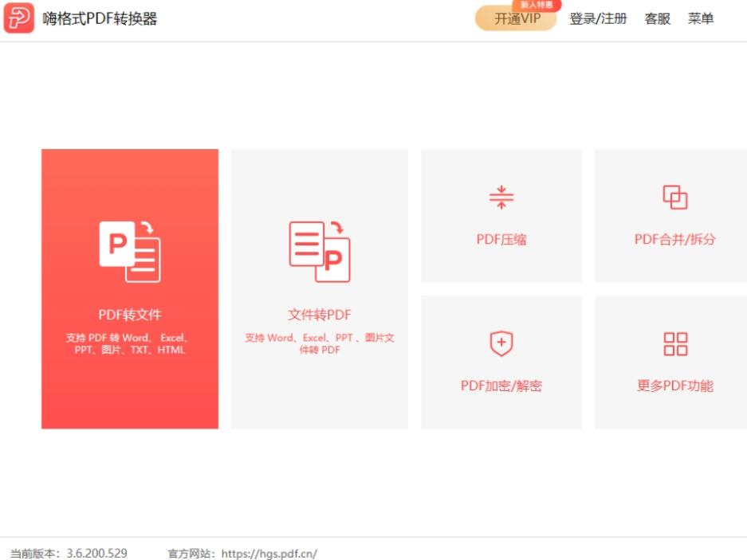This screenshot has height=560, width=747.
Task: Select the PDF压缩 compress icon
Action: pyautogui.click(x=501, y=197)
